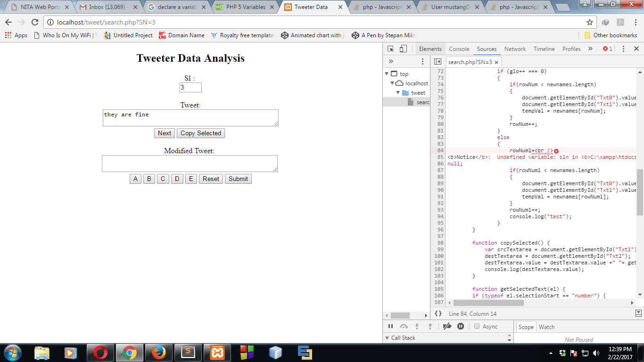Hide the sources navigator pane
Viewport: 644px width, 362px height.
tap(438, 62)
